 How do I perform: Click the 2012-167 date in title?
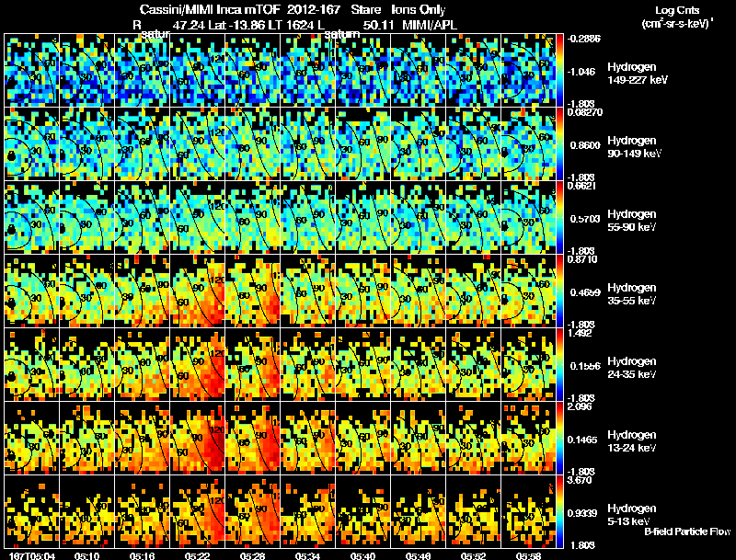[314, 10]
